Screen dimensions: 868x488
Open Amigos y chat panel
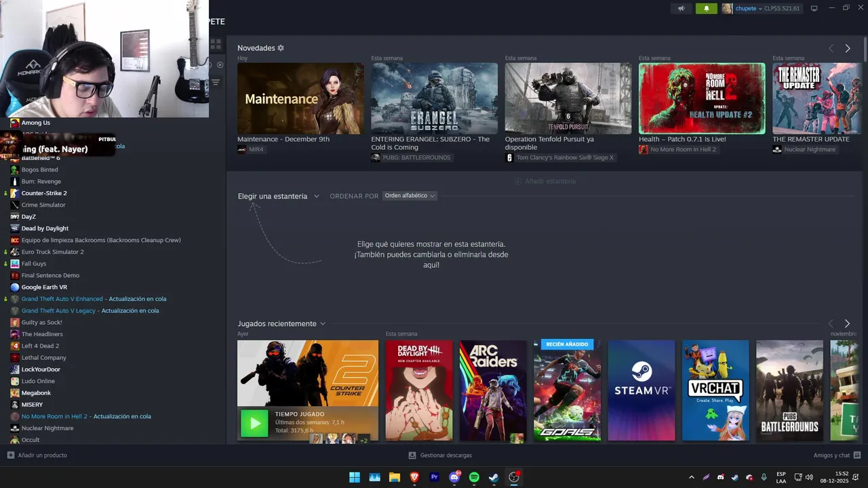837,455
